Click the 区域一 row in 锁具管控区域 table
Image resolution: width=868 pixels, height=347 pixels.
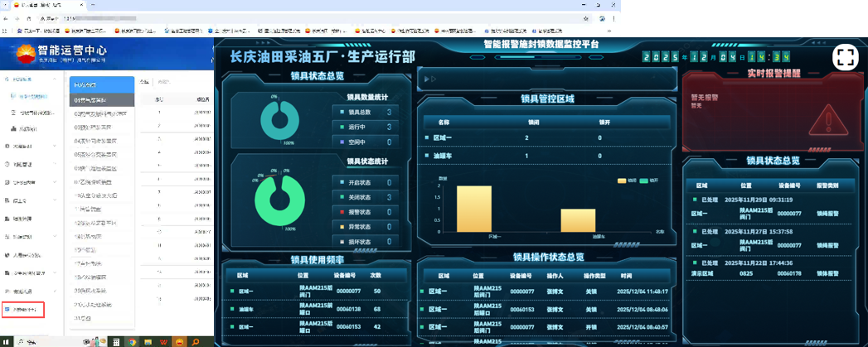pyautogui.click(x=547, y=137)
